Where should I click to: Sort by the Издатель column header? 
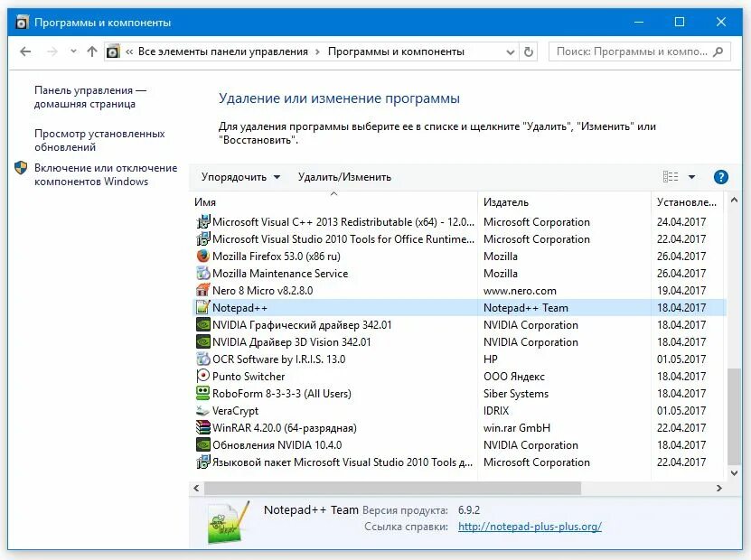click(x=565, y=202)
